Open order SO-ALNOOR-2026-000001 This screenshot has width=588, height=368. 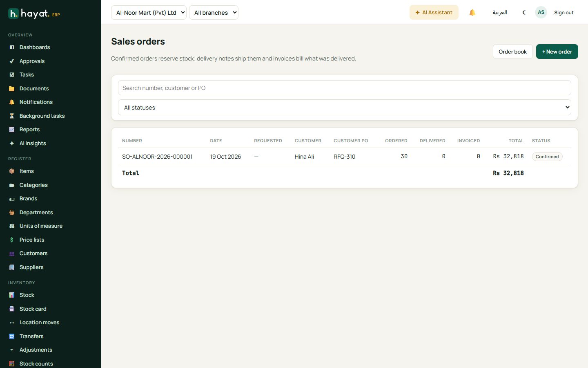point(157,157)
